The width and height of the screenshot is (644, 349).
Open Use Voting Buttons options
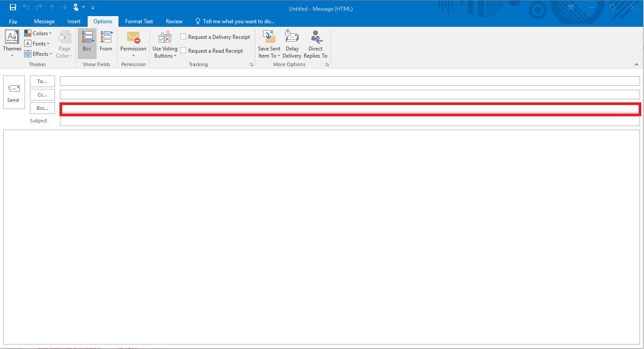click(165, 43)
